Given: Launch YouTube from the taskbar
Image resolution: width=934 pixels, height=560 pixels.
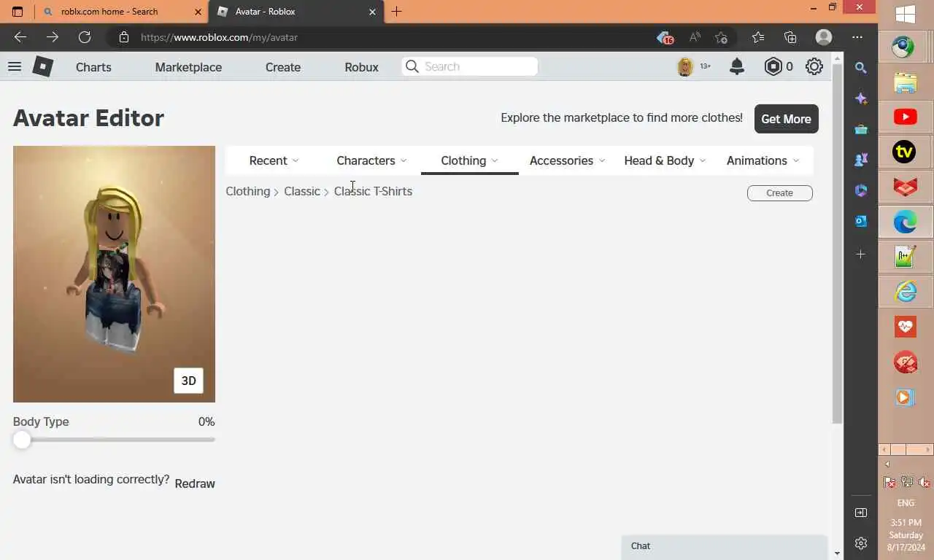Looking at the screenshot, I should pyautogui.click(x=906, y=117).
